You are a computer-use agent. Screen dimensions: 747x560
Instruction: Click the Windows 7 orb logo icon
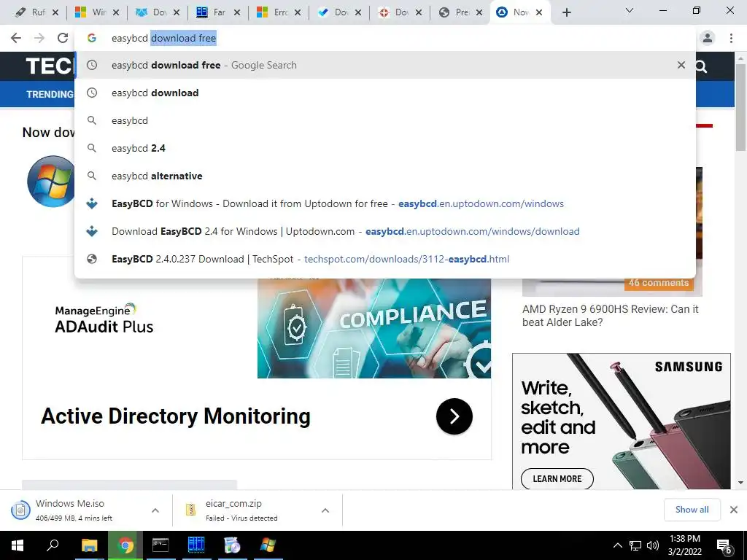pos(52,182)
